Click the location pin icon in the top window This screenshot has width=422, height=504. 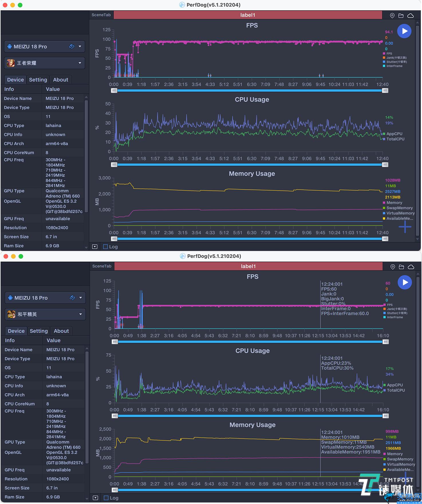[392, 15]
